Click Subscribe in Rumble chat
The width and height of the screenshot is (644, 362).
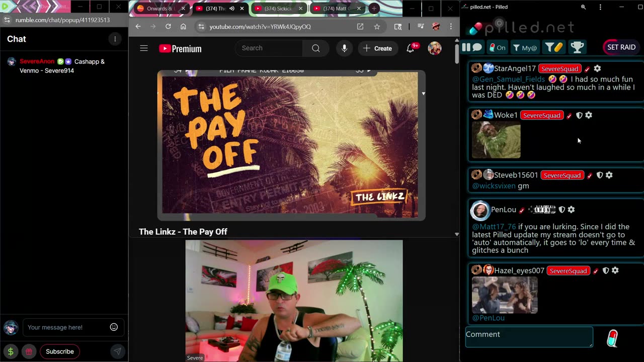[x=60, y=351]
